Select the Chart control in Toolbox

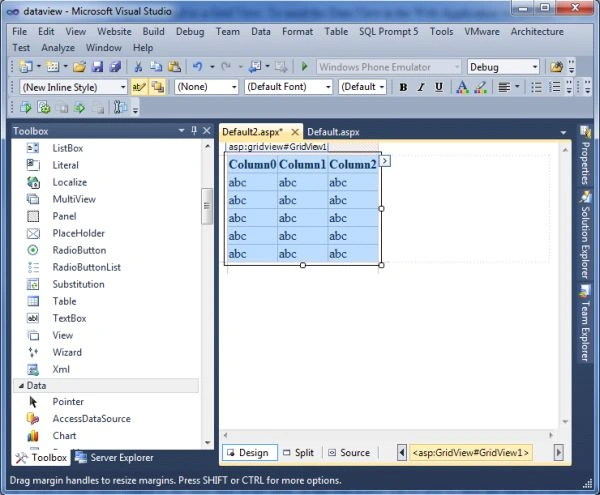pos(64,435)
